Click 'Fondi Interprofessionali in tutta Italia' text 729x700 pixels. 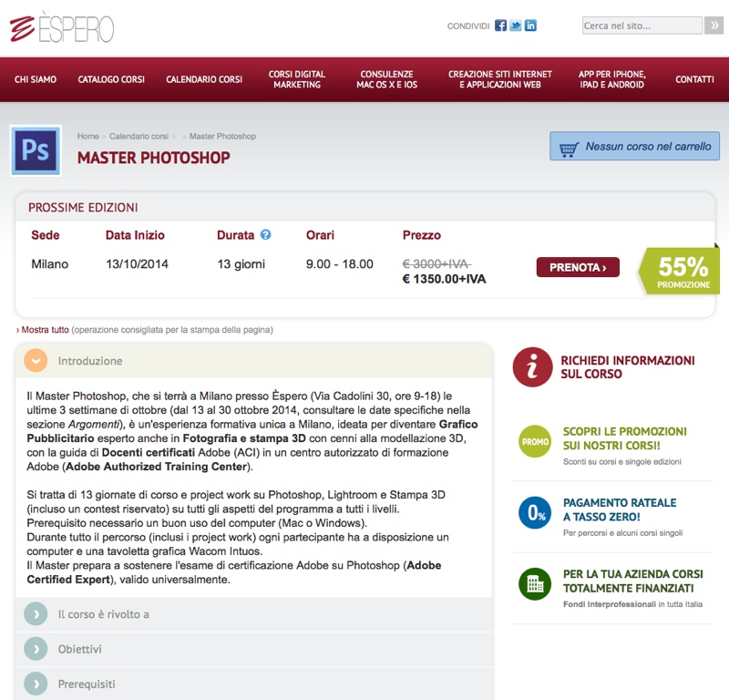coord(632,604)
